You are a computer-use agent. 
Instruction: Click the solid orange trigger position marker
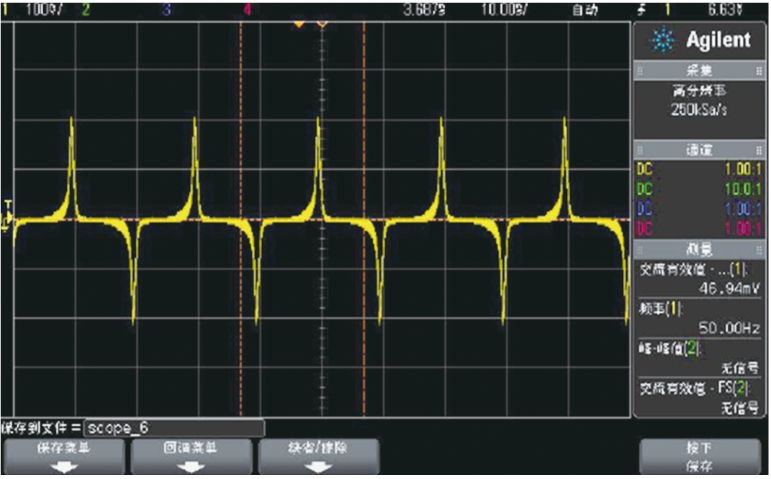click(298, 23)
